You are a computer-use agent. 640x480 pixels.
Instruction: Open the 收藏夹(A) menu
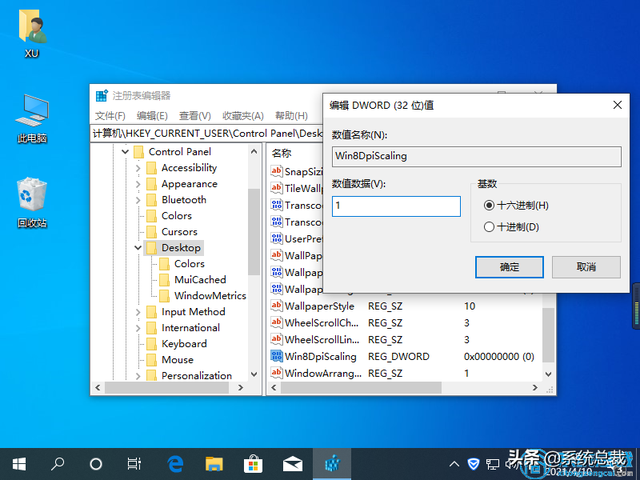(243, 116)
